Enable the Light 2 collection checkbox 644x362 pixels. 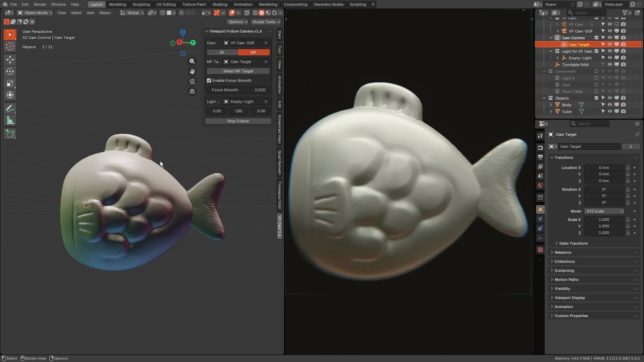(x=597, y=78)
